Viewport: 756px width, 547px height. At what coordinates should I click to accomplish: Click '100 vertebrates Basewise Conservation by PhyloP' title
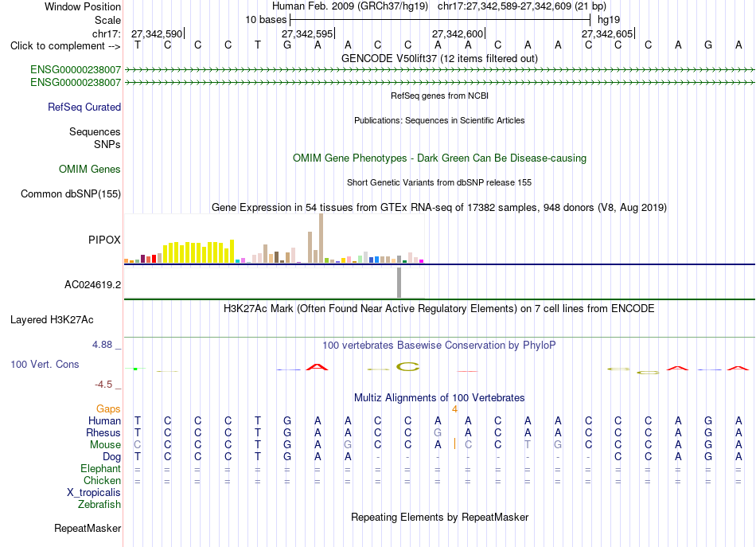pos(439,346)
